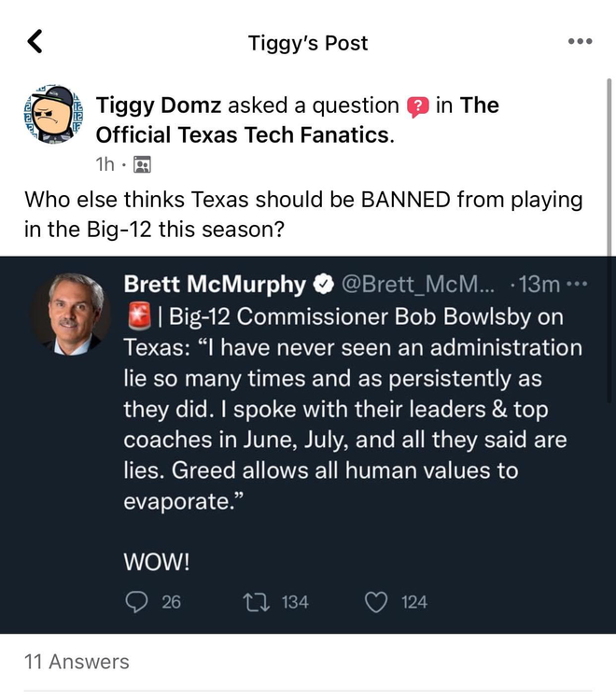Tap the Brett McMurphy display name
616x700 pixels.
coord(215,284)
